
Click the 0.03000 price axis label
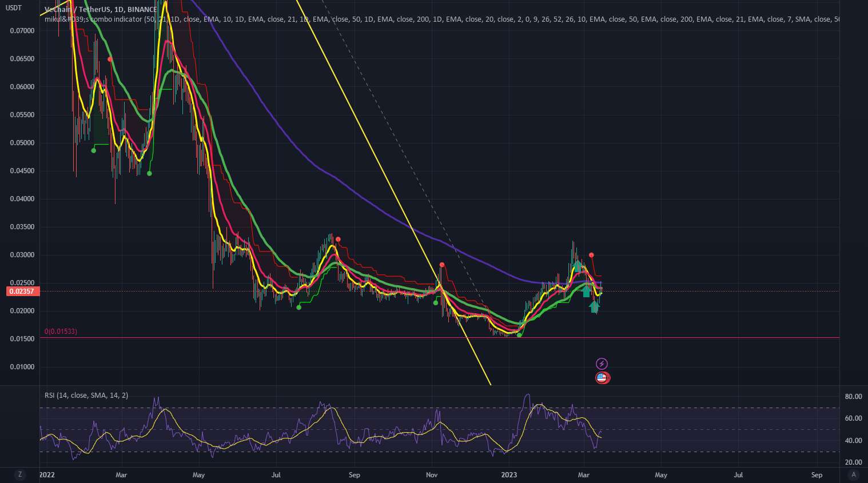tap(22, 255)
